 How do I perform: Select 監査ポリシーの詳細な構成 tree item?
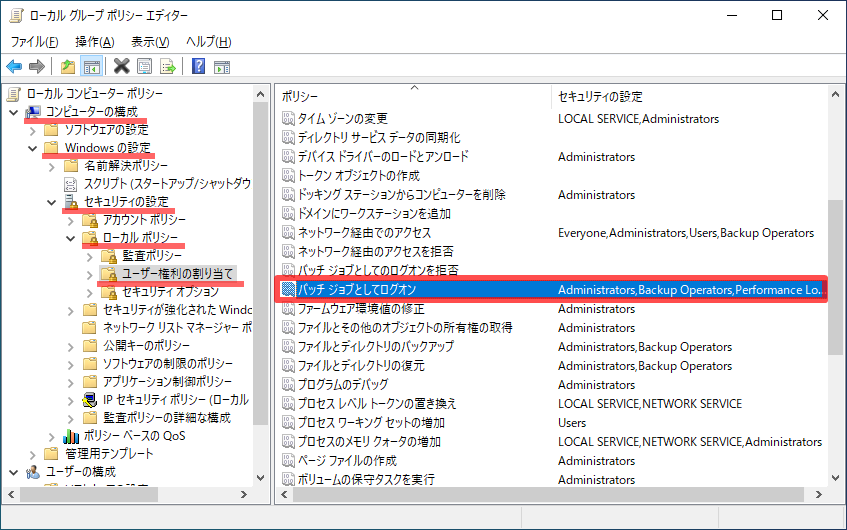[x=167, y=418]
